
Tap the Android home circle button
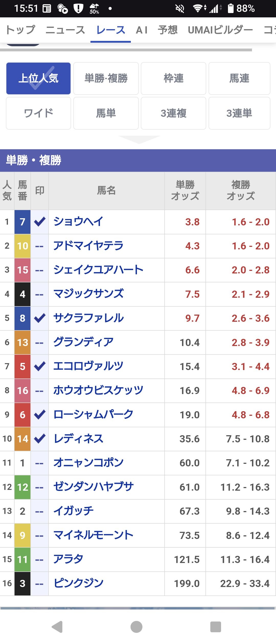point(136,627)
